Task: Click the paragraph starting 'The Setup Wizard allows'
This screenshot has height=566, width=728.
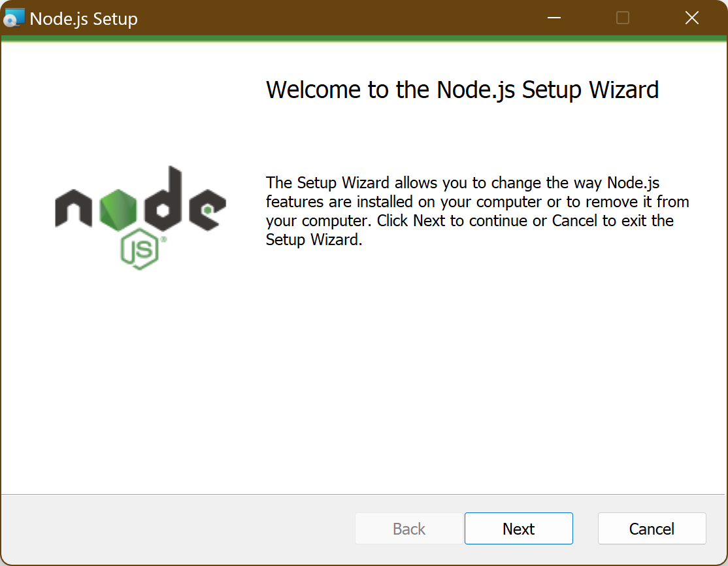Action: point(477,211)
